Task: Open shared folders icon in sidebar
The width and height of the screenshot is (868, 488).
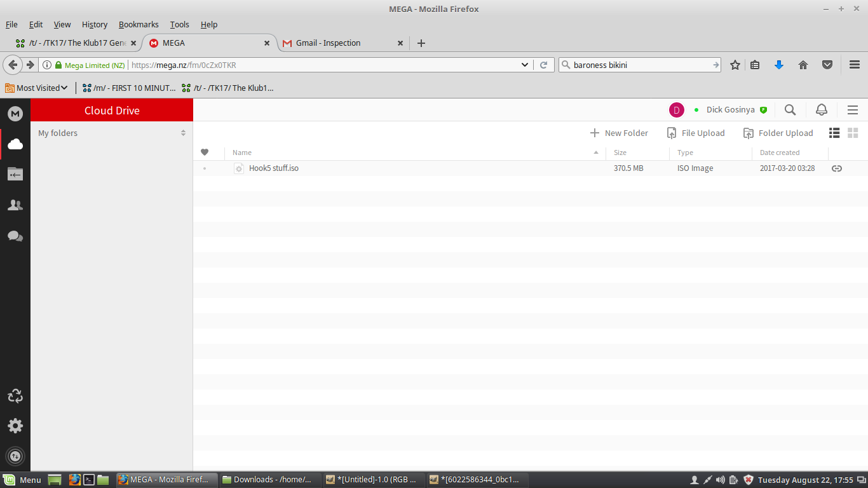Action: pyautogui.click(x=15, y=174)
